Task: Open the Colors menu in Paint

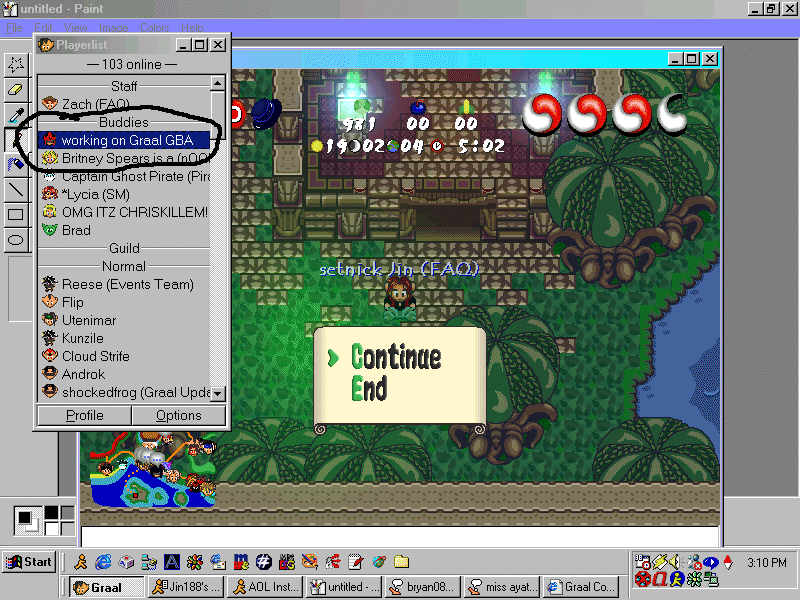Action: point(154,28)
